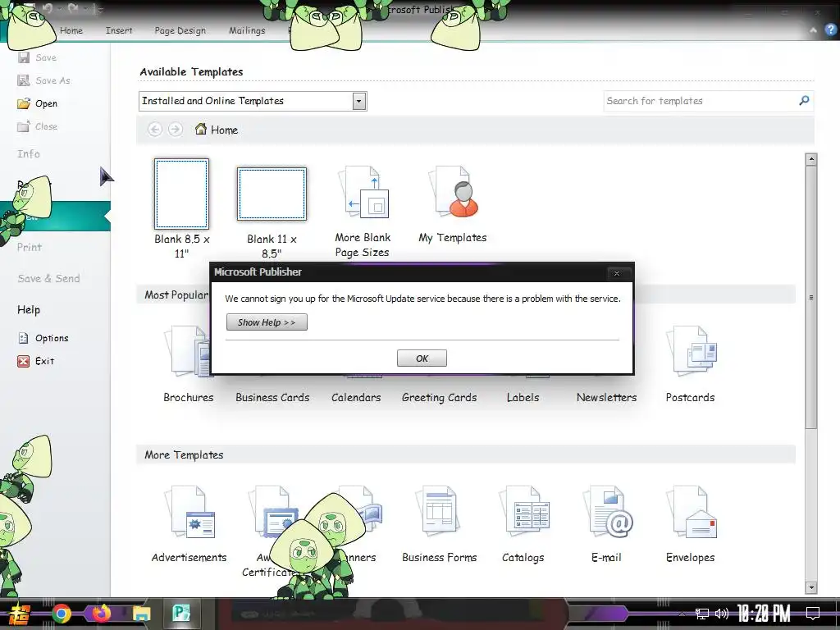
Task: Click the Business Cards label
Action: [x=272, y=398]
